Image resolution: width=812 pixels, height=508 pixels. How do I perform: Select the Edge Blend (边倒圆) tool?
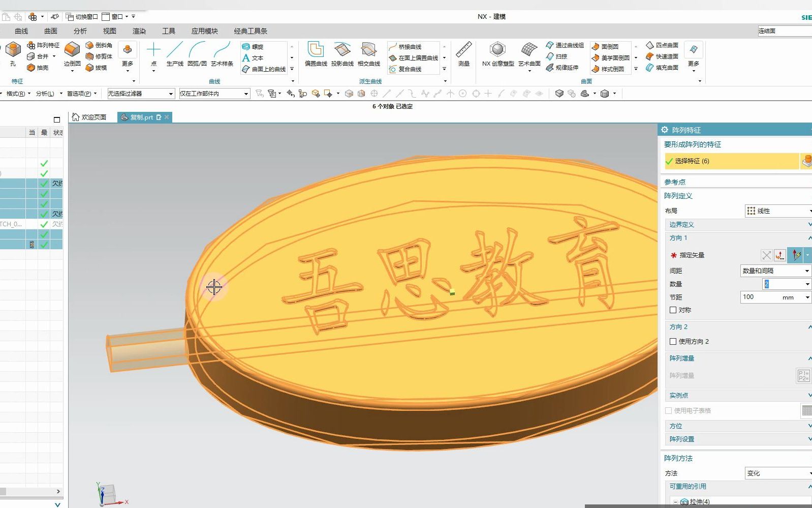click(x=72, y=54)
